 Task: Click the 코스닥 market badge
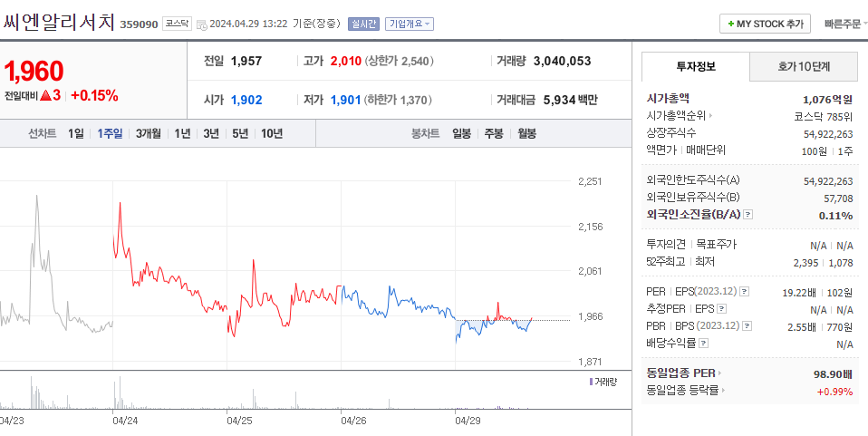pyautogui.click(x=177, y=24)
